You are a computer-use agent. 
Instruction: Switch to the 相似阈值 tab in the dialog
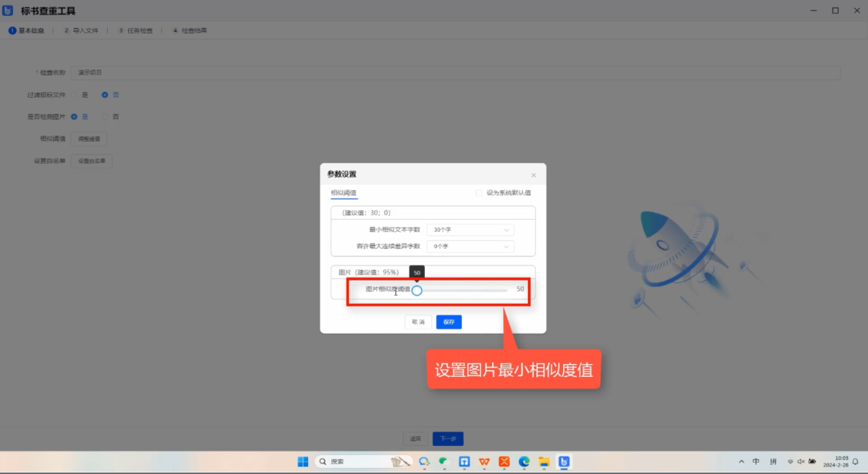pos(344,193)
